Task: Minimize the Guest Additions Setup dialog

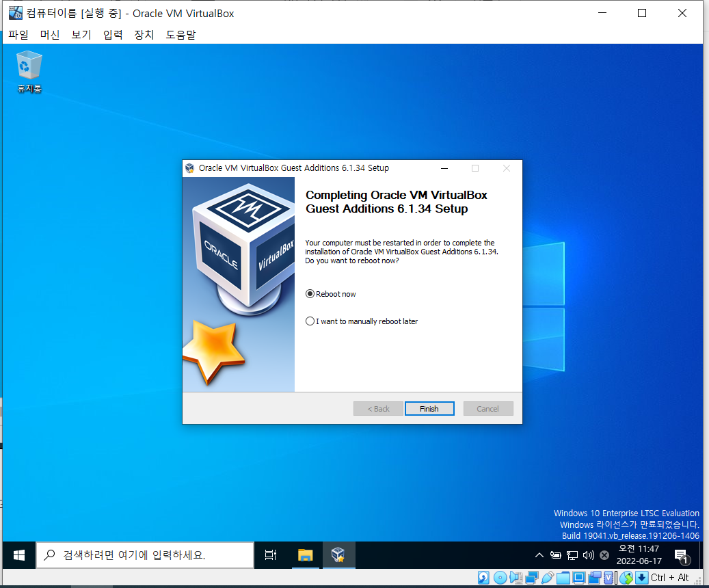Action: tap(444, 168)
